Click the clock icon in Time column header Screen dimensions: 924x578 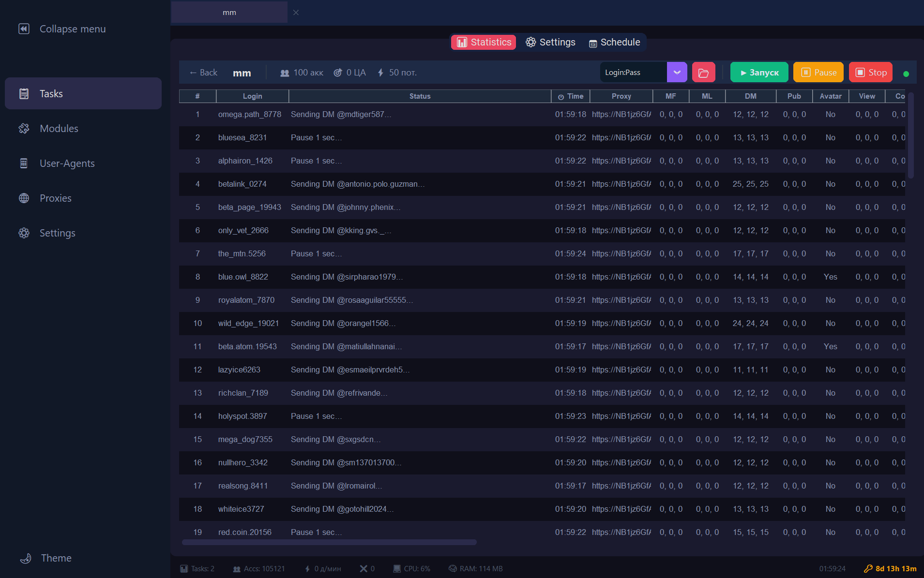coord(560,97)
